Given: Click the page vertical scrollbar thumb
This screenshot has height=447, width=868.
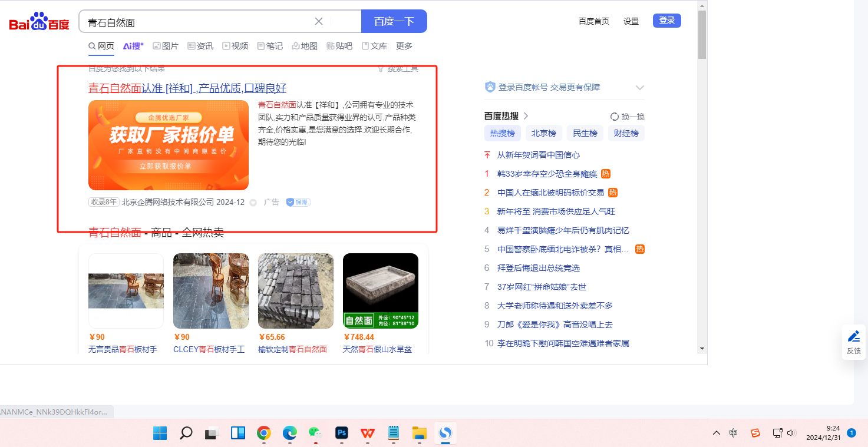Looking at the screenshot, I should point(702,34).
